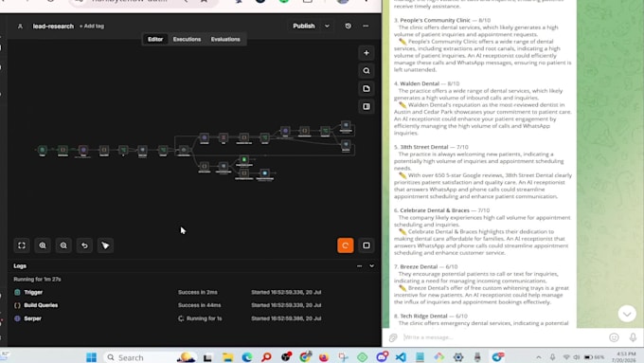Fit workflow to view with the zoom-to-fit icon
This screenshot has width=644, height=363.
[x=22, y=245]
